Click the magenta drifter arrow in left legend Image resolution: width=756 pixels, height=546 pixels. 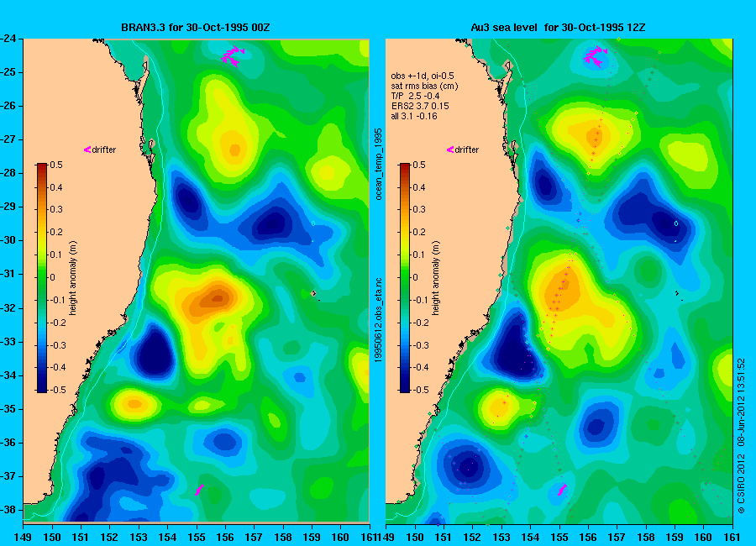pyautogui.click(x=87, y=150)
